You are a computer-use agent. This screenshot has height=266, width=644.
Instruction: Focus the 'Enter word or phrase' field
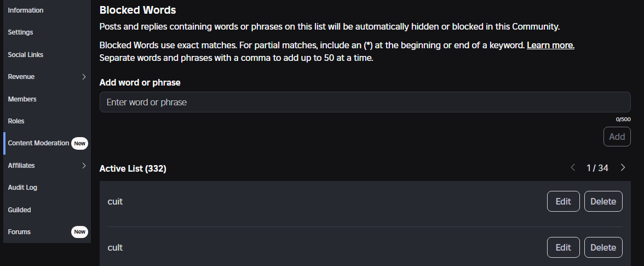[365, 102]
